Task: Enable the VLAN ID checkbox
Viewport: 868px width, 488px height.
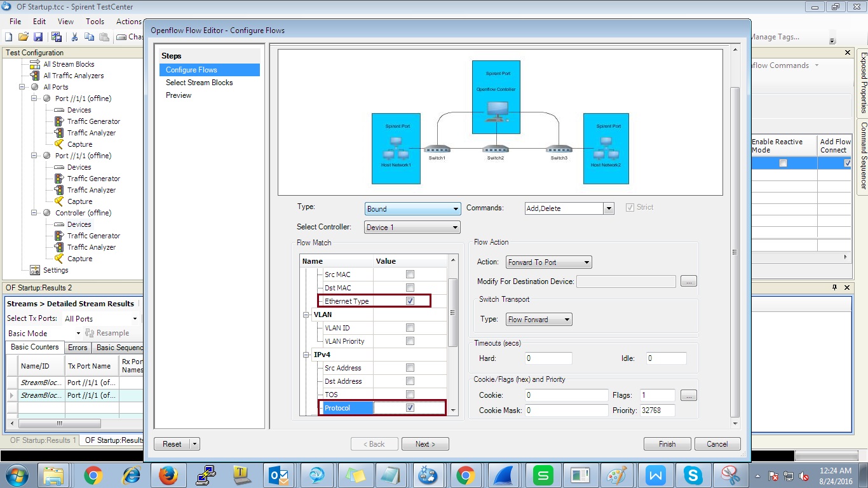Action: (410, 328)
